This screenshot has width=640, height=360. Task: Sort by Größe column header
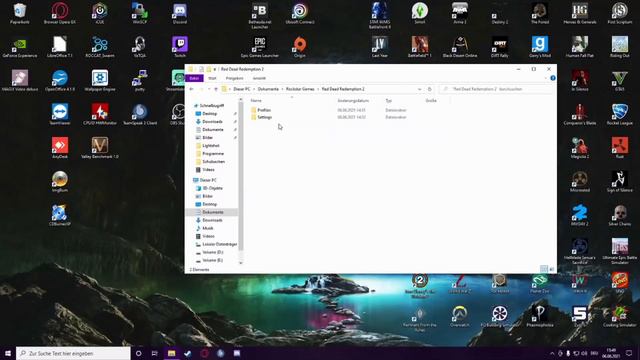pos(431,100)
